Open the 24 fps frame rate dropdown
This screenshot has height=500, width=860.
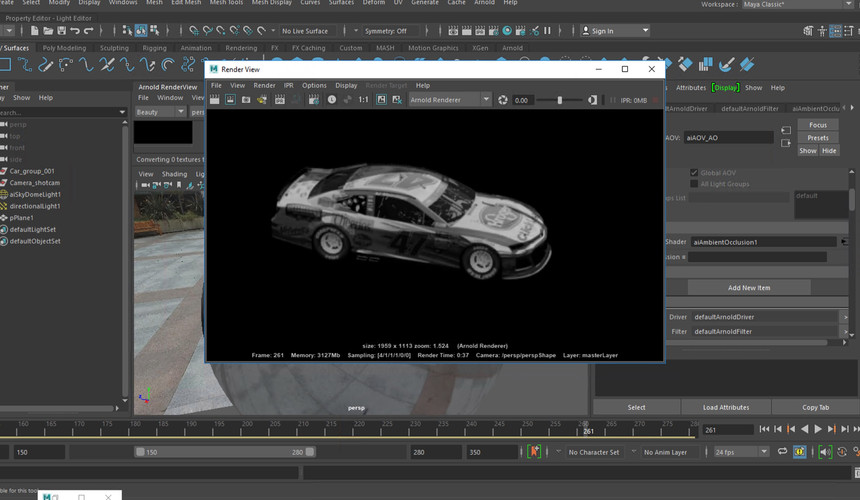[739, 452]
